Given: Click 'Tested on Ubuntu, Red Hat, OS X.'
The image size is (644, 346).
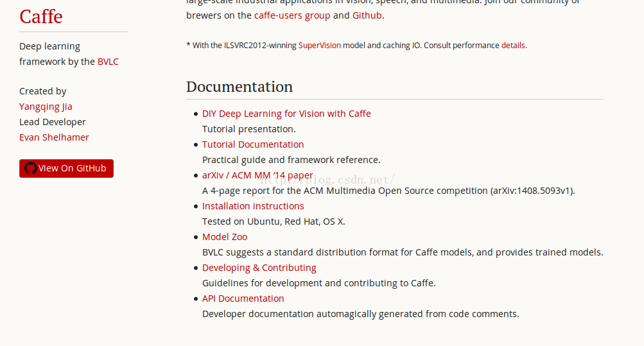Looking at the screenshot, I should click(x=274, y=221).
